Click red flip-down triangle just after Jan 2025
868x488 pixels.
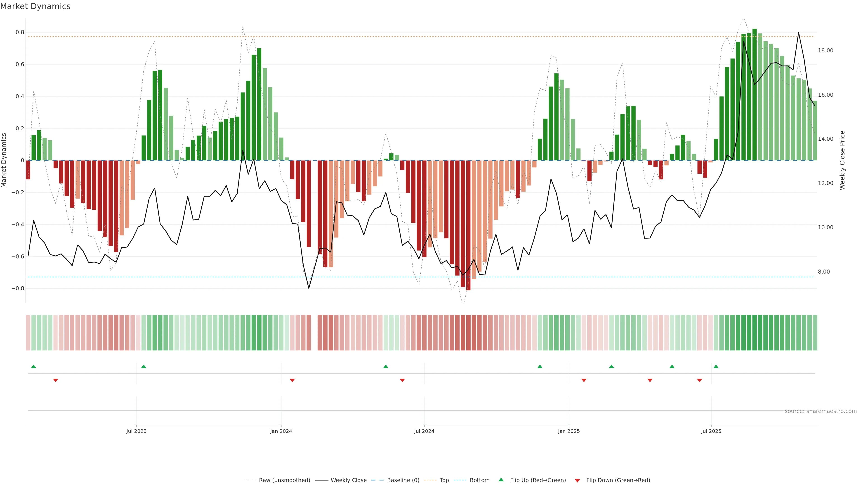click(584, 380)
